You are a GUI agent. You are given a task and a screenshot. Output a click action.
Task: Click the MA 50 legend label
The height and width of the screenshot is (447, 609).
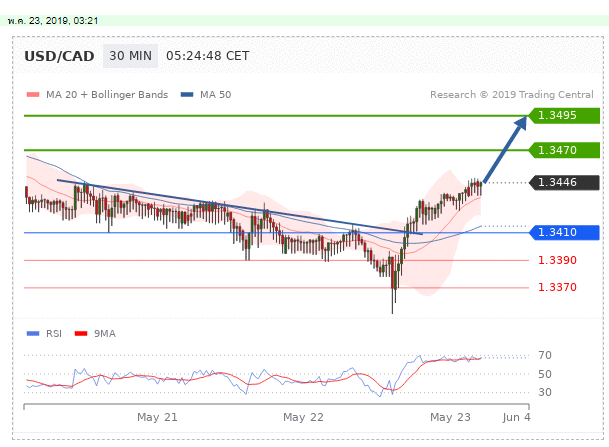(x=216, y=95)
